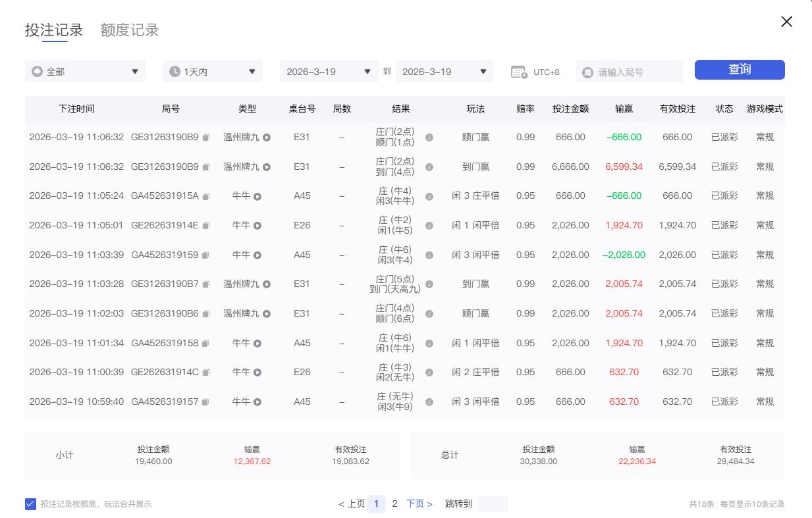Uncheck merge records by round and play
The width and height of the screenshot is (812, 518).
[x=30, y=504]
